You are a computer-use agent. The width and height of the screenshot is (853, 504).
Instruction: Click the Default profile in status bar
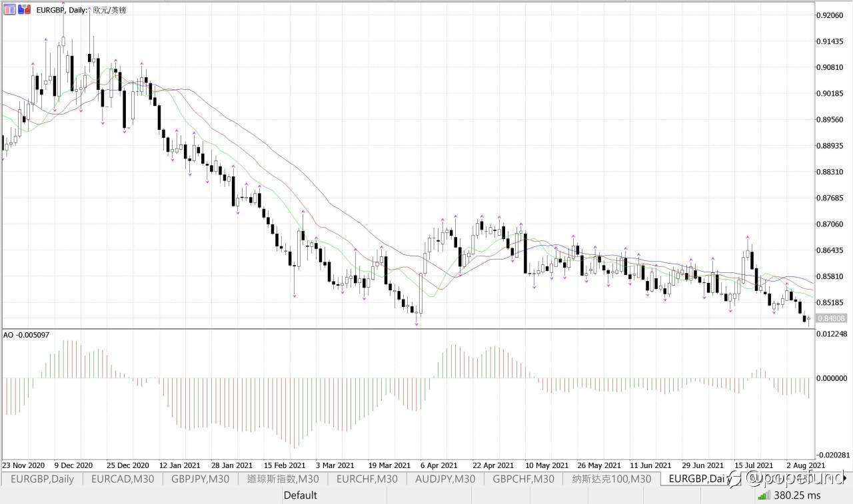click(x=300, y=495)
